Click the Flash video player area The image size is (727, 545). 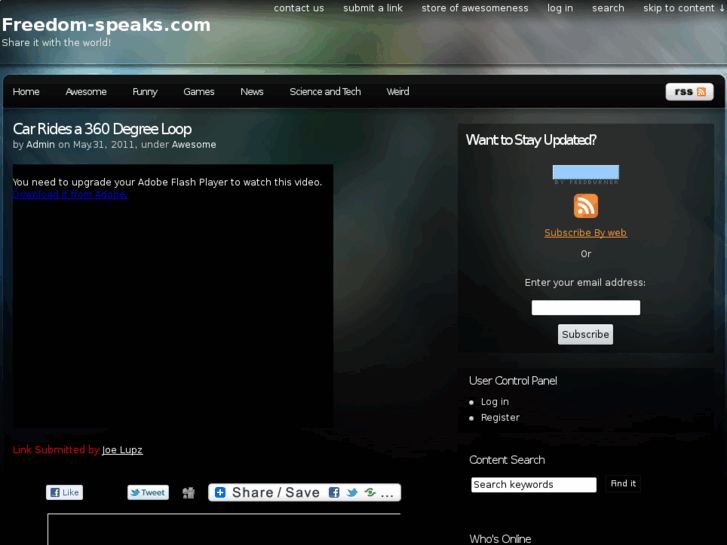point(172,297)
